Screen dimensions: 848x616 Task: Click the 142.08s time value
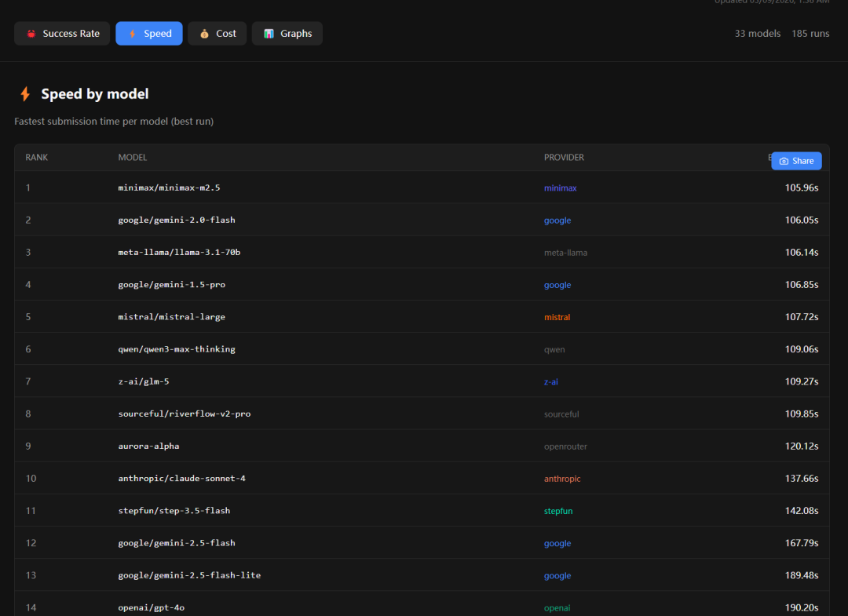[x=802, y=511]
